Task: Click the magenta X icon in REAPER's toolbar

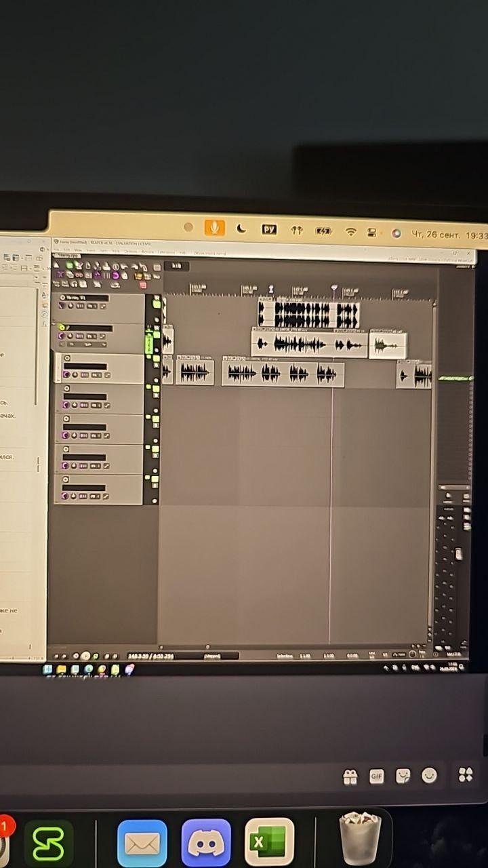Action: point(60,275)
